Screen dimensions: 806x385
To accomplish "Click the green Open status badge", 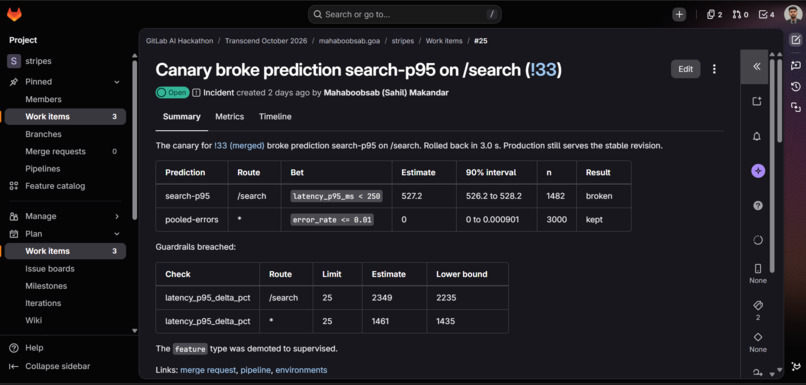I will [172, 93].
